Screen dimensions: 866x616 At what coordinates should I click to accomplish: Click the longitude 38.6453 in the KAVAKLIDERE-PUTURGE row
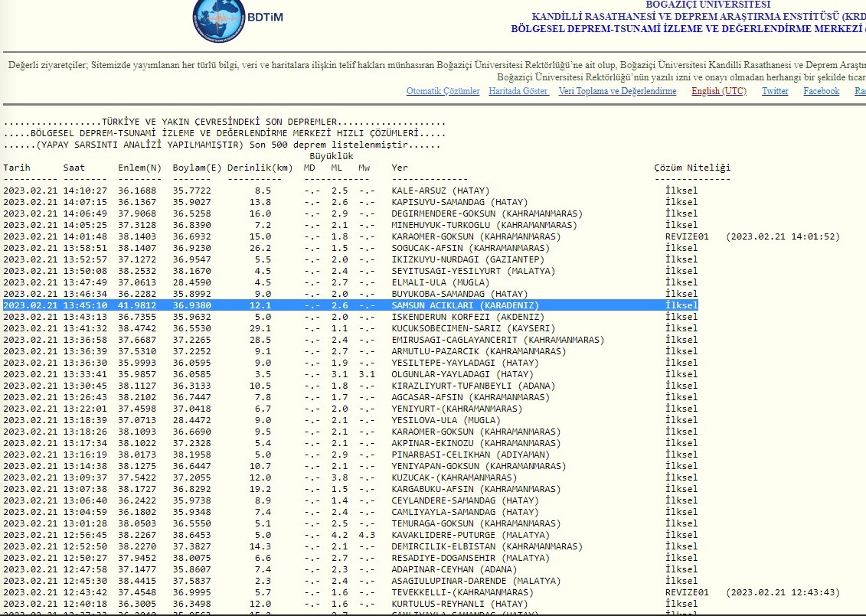[x=191, y=535]
